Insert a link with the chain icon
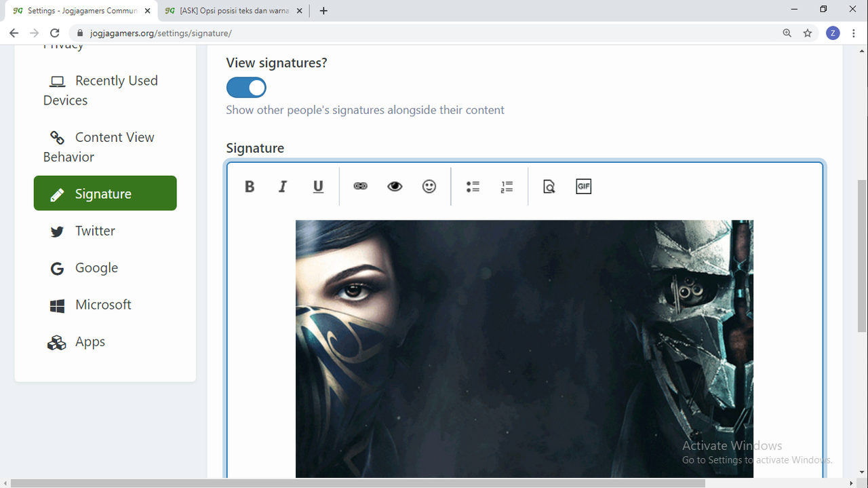The image size is (868, 488). coord(360,186)
